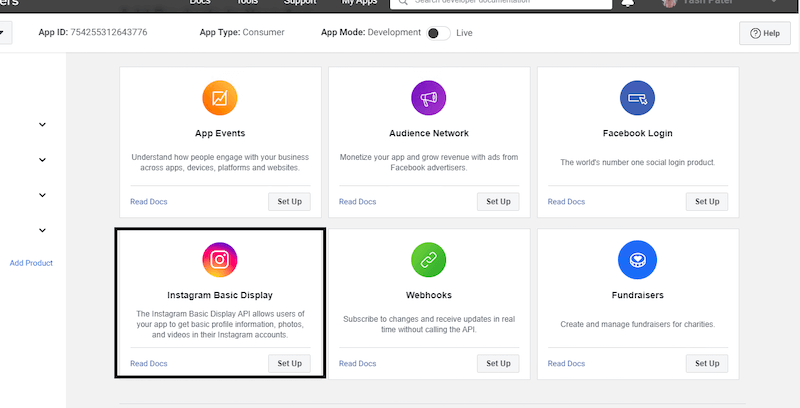Click Add Product in the left sidebar
Image resolution: width=800 pixels, height=408 pixels.
(31, 263)
